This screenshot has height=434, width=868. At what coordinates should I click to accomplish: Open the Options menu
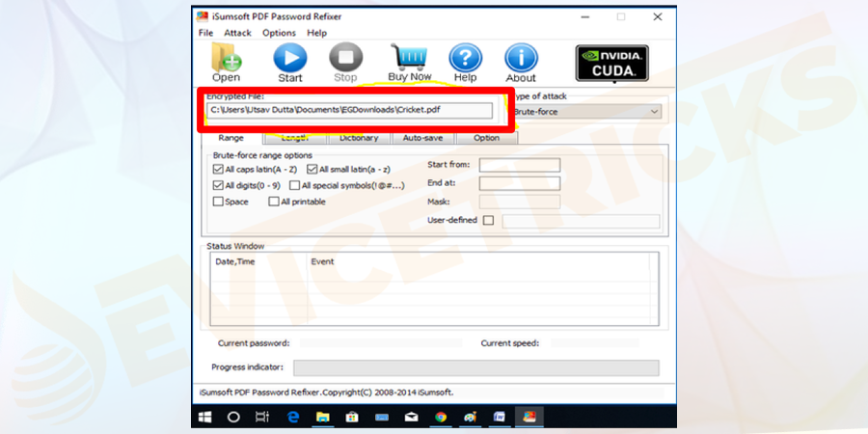[279, 33]
